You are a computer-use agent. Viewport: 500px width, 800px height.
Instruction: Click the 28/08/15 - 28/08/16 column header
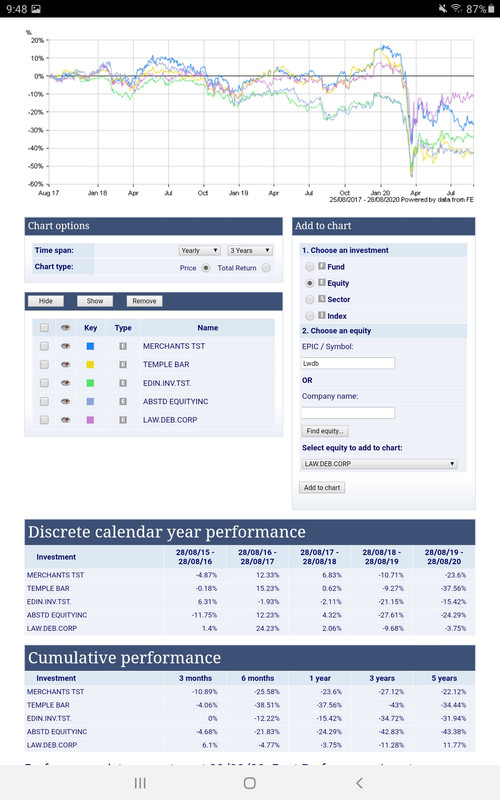[195, 557]
